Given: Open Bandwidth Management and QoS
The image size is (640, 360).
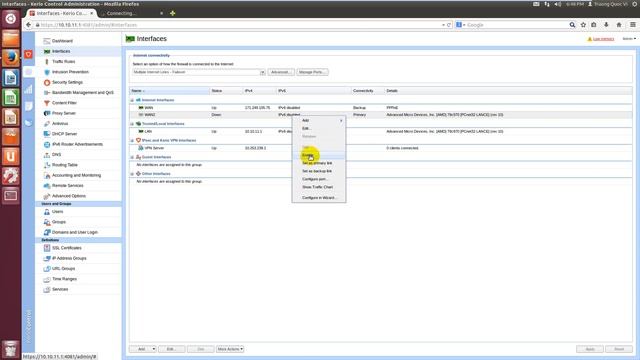Looking at the screenshot, I should coord(82,93).
